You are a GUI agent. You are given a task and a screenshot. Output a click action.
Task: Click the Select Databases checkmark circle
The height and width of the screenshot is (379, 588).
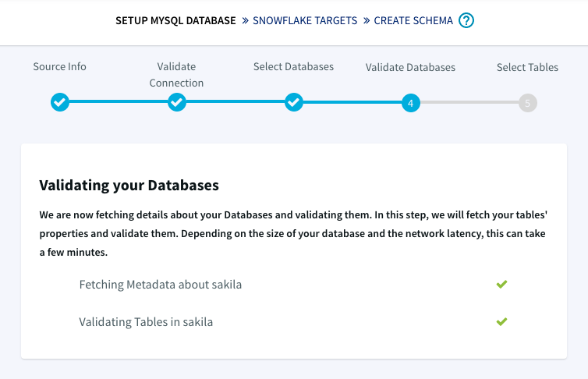pyautogui.click(x=294, y=102)
